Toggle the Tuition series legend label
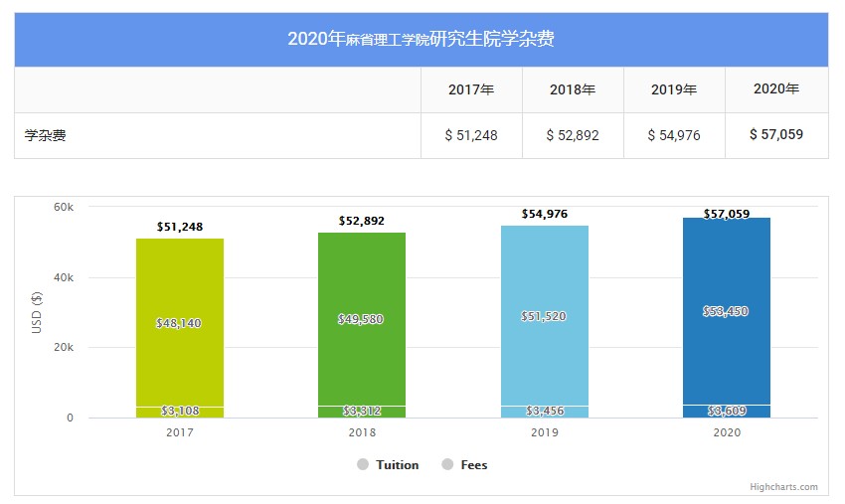Screen dimensions: 845x504 pos(397,465)
